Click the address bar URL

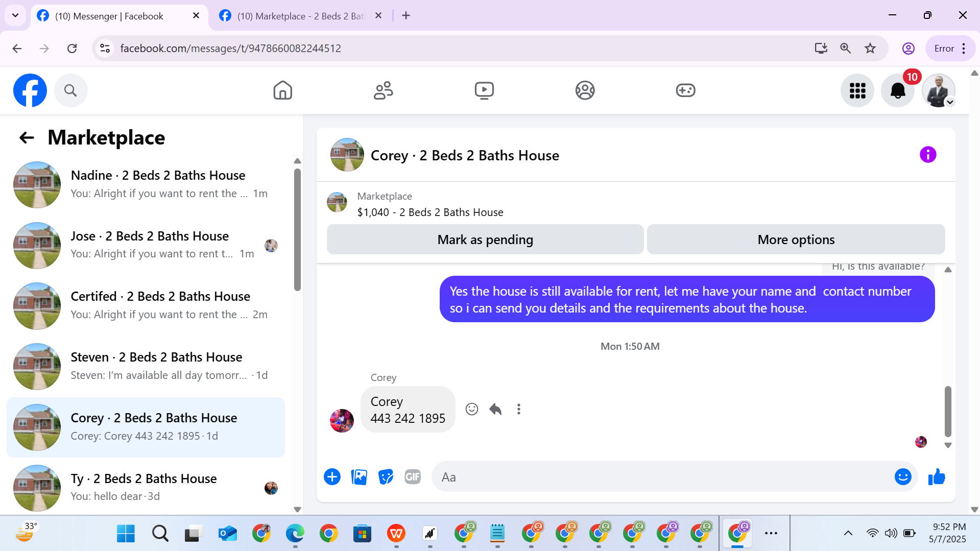coord(231,49)
